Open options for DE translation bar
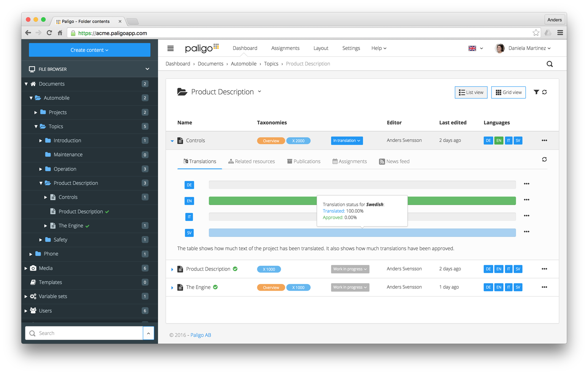 pyautogui.click(x=527, y=184)
